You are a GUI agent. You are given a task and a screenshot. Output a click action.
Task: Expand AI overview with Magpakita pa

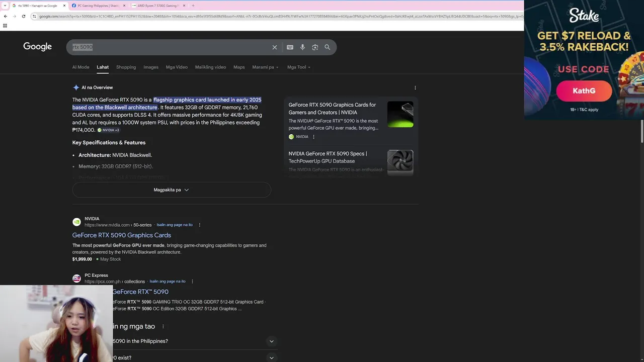172,190
